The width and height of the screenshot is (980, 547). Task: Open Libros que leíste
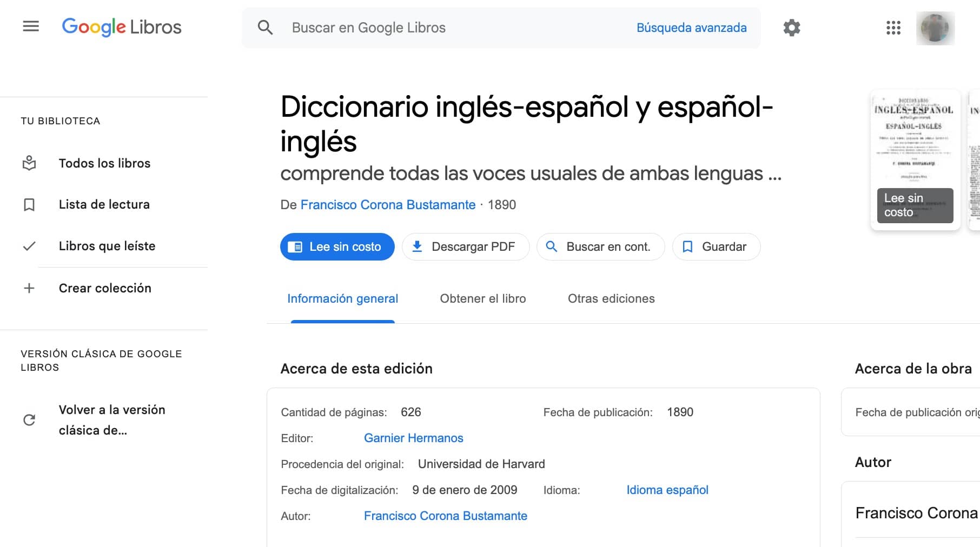(x=107, y=246)
